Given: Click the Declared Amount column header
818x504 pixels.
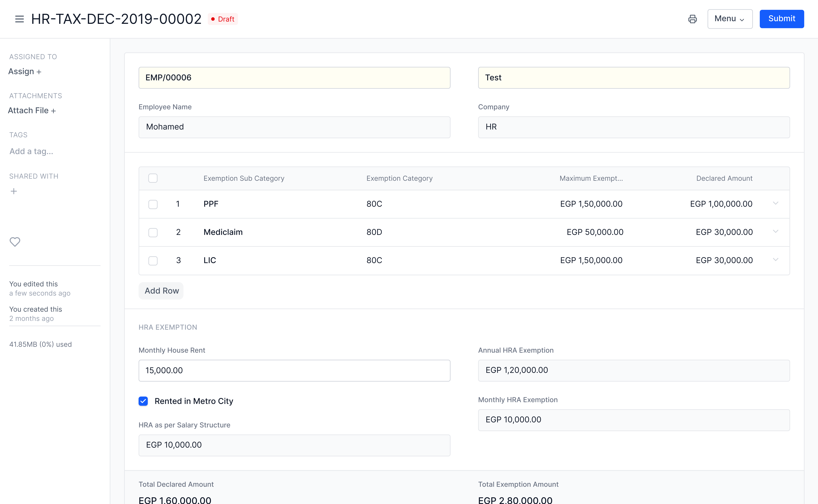Looking at the screenshot, I should tap(724, 178).
